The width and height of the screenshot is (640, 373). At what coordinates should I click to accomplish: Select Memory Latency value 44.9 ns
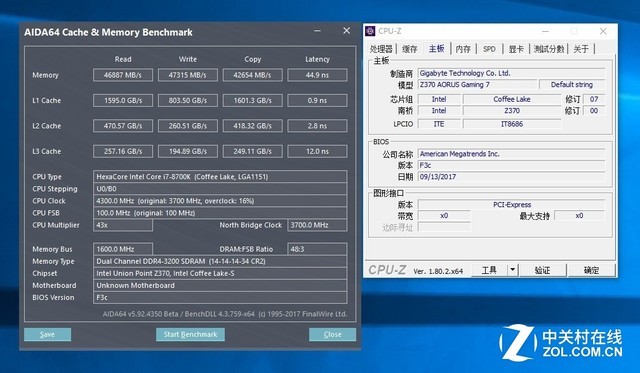click(318, 75)
